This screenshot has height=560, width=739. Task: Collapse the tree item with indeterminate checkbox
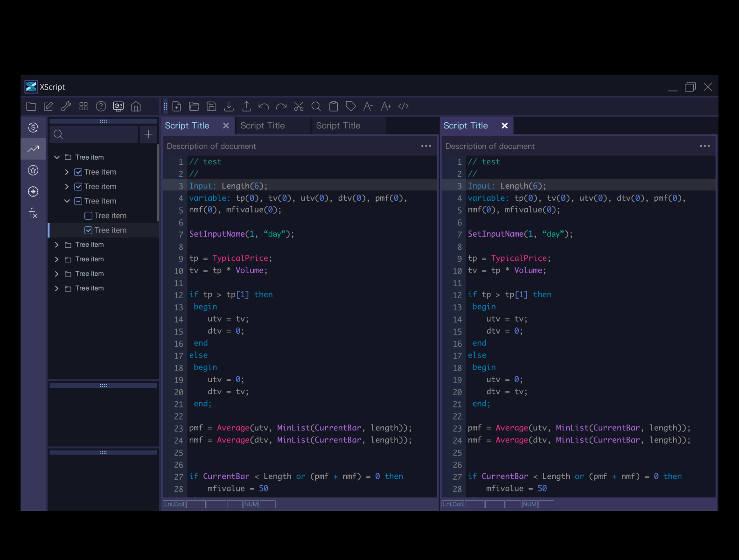[67, 201]
